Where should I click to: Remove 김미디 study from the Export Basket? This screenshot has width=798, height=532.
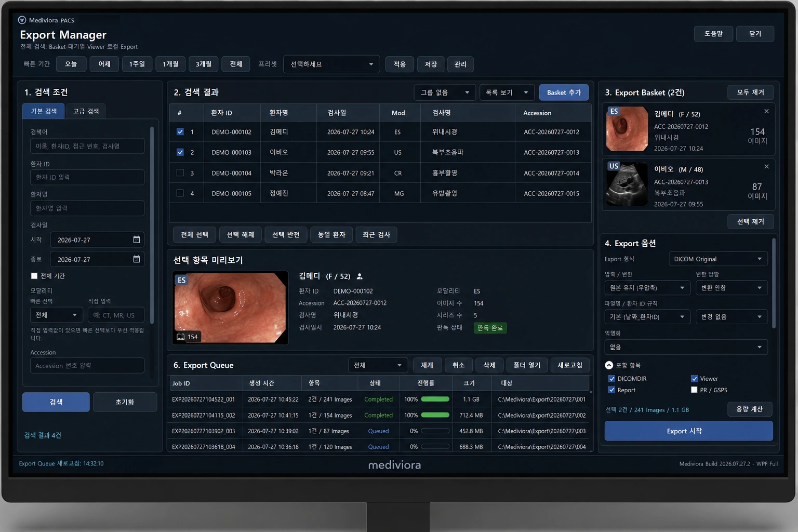point(766,111)
